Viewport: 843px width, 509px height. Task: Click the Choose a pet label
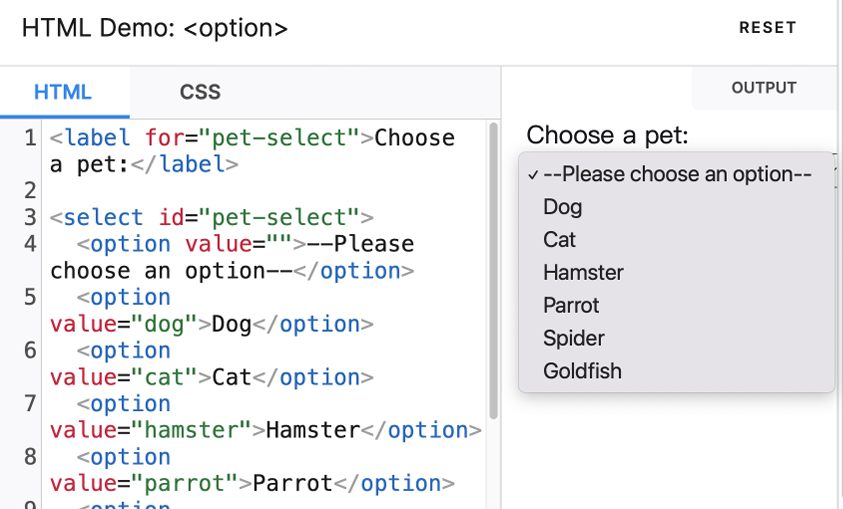(607, 135)
